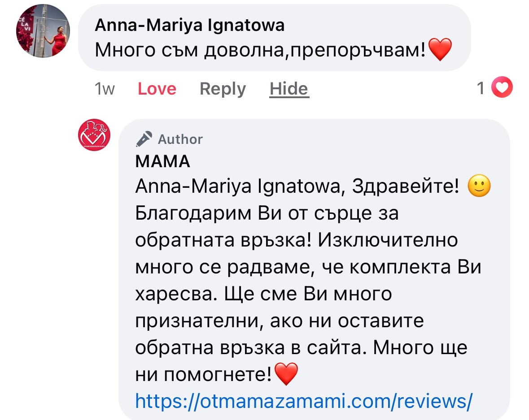529x420 pixels.
Task: Open Anna-Mariya Ignatowa's profile picture
Action: (43, 31)
